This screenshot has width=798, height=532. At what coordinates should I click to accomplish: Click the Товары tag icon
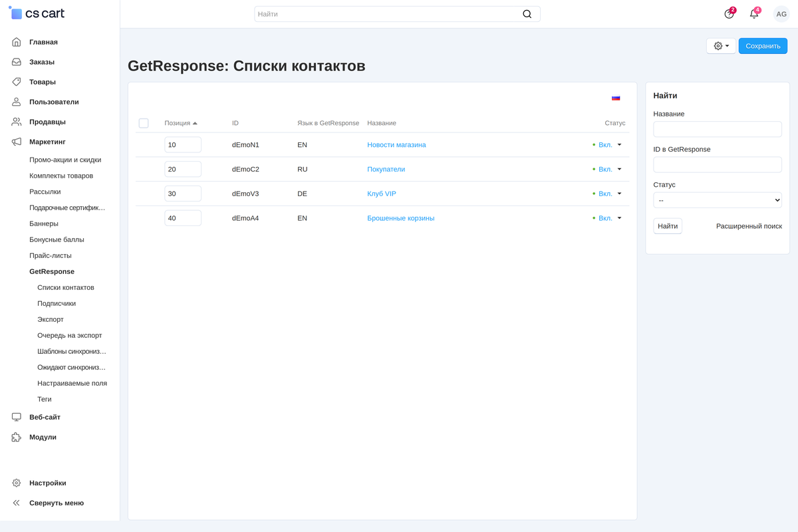(x=17, y=82)
